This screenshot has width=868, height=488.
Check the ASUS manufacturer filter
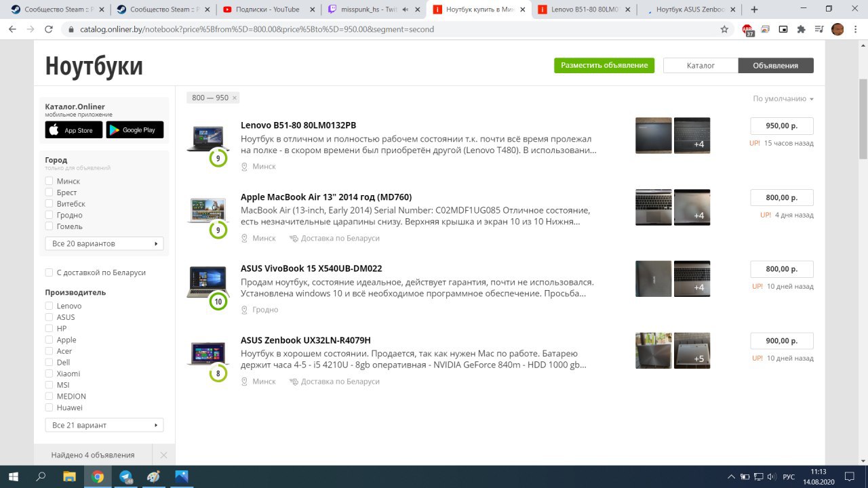(x=49, y=317)
